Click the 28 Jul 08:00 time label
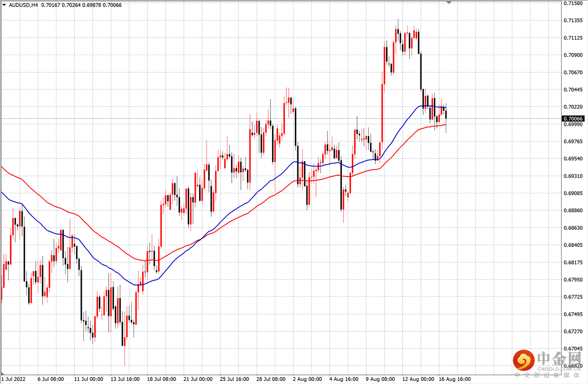Viewport: 588px width, 384px height. pyautogui.click(x=271, y=379)
